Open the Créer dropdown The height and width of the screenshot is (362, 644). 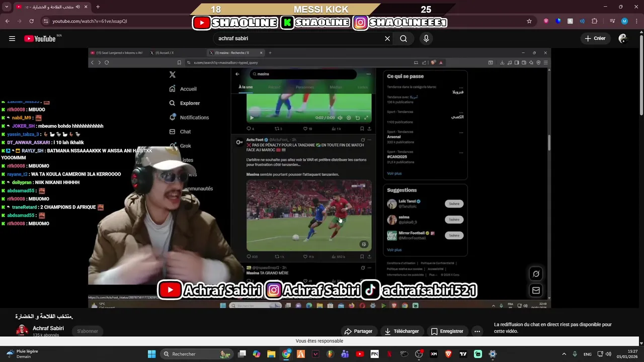click(x=595, y=38)
